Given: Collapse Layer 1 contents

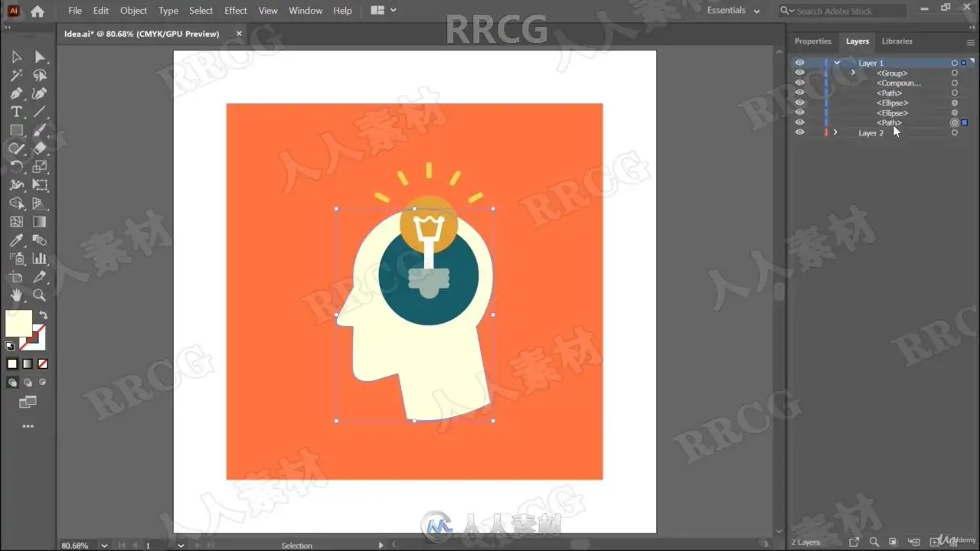Looking at the screenshot, I should pyautogui.click(x=837, y=63).
